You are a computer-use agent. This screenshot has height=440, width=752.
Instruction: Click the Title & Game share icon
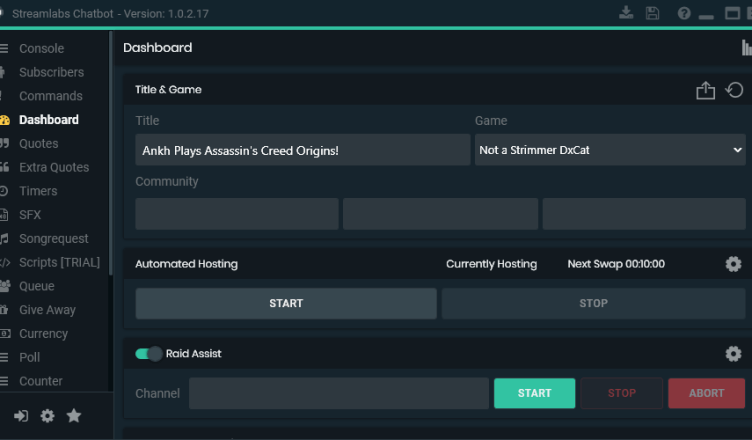[x=706, y=90]
